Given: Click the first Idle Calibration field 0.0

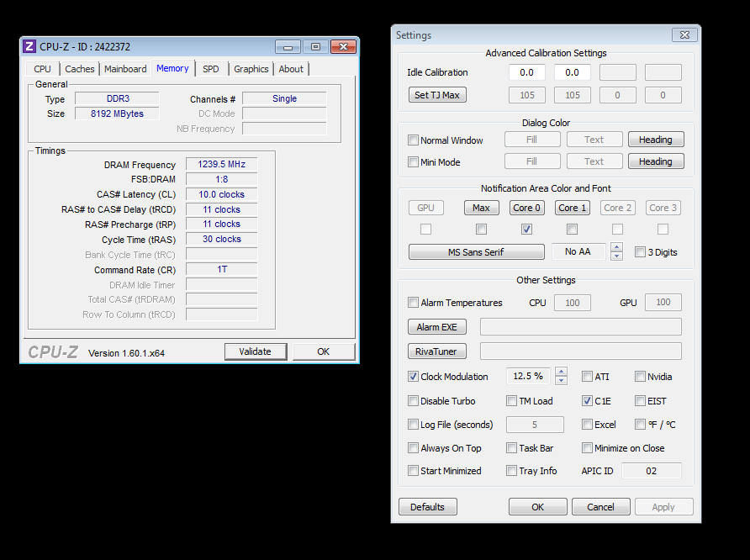Looking at the screenshot, I should pyautogui.click(x=526, y=72).
